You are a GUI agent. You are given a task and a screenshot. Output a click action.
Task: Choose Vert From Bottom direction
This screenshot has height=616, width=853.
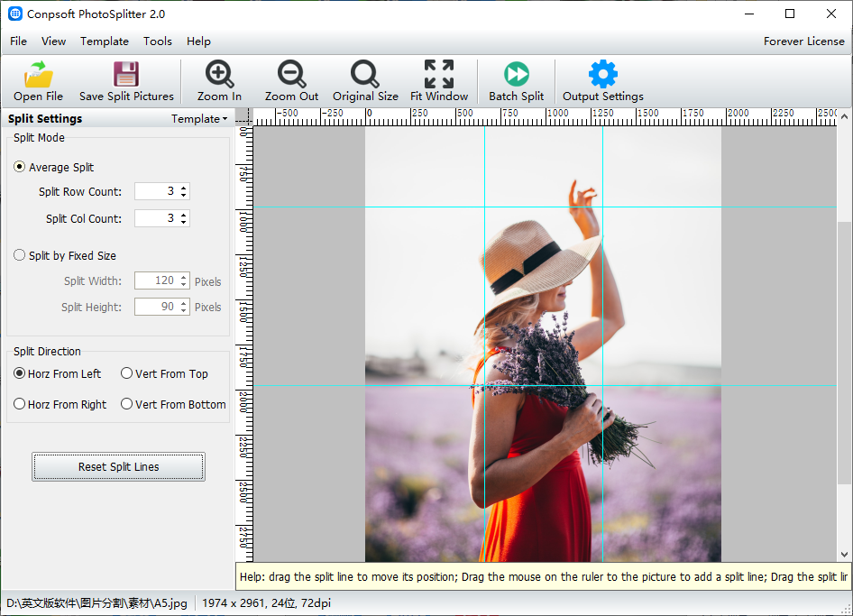point(127,404)
